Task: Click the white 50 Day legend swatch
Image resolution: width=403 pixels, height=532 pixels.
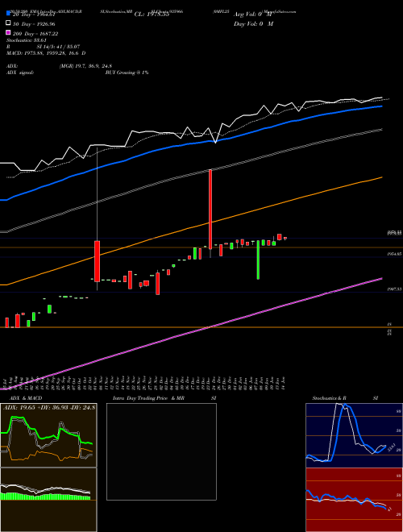Action: point(8,23)
